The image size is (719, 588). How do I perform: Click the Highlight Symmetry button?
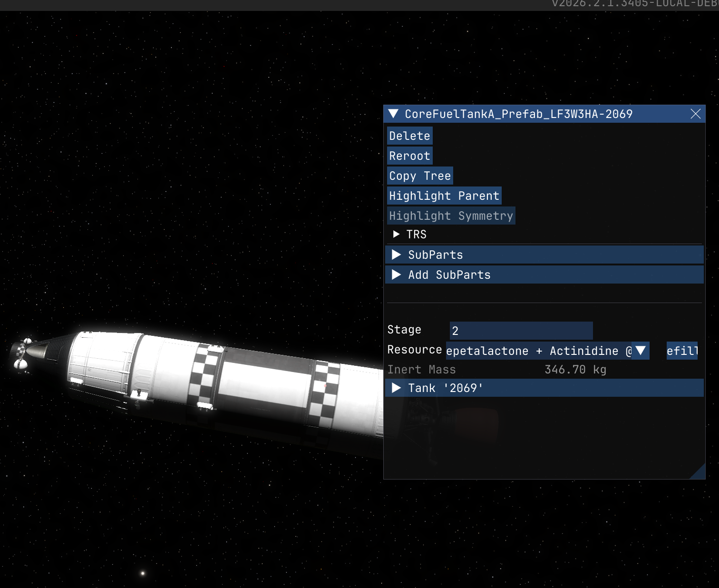pos(450,216)
